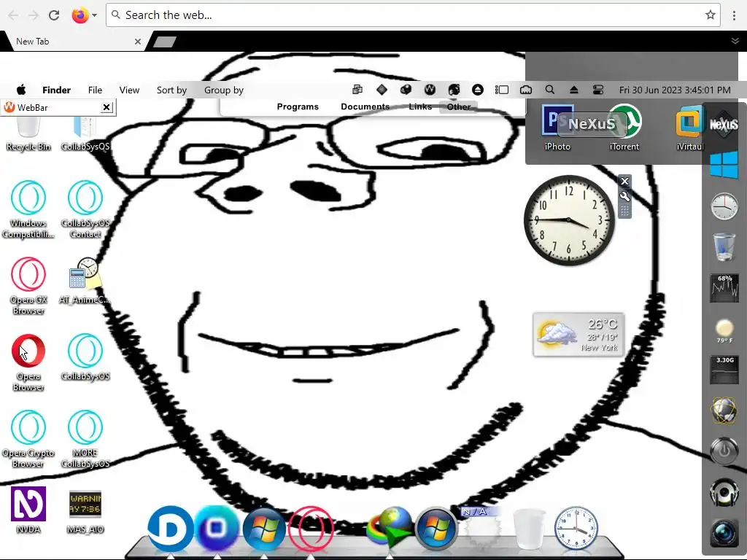Open the CollabSysOS Contact shortcut
This screenshot has height=560, width=747.
(x=85, y=209)
